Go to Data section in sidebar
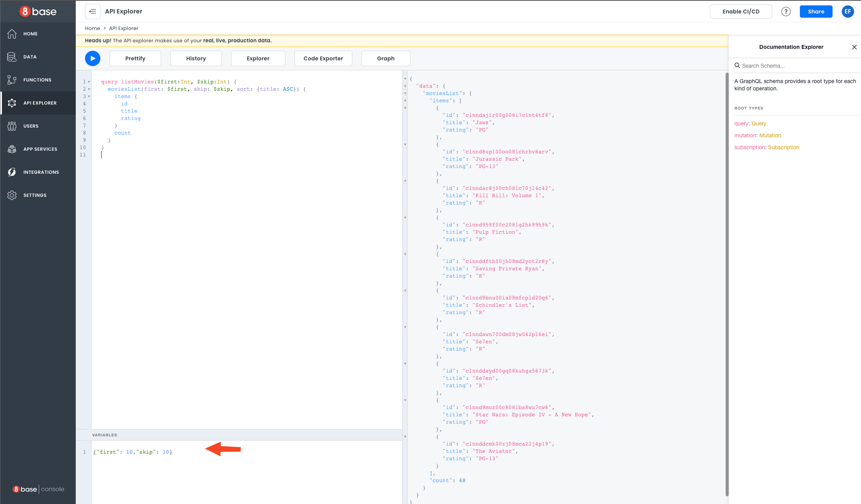 30,57
